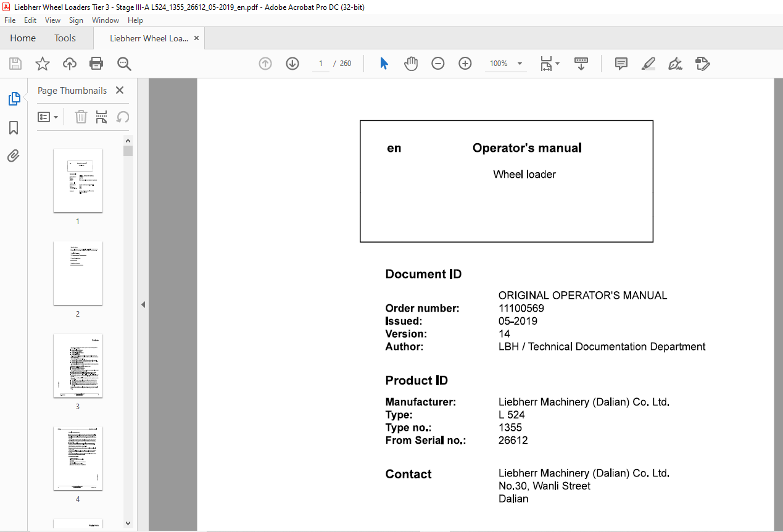Screen dimensions: 783x532
Task: Click the 'Document ID' heading
Action: point(423,274)
